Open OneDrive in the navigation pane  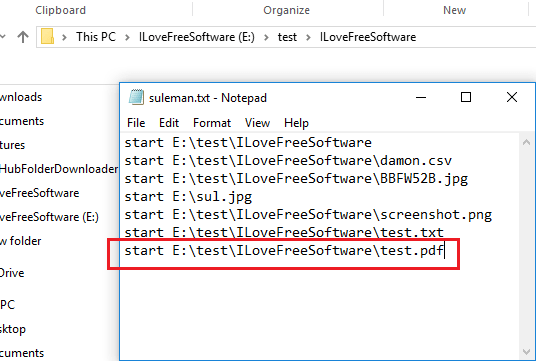(x=12, y=273)
